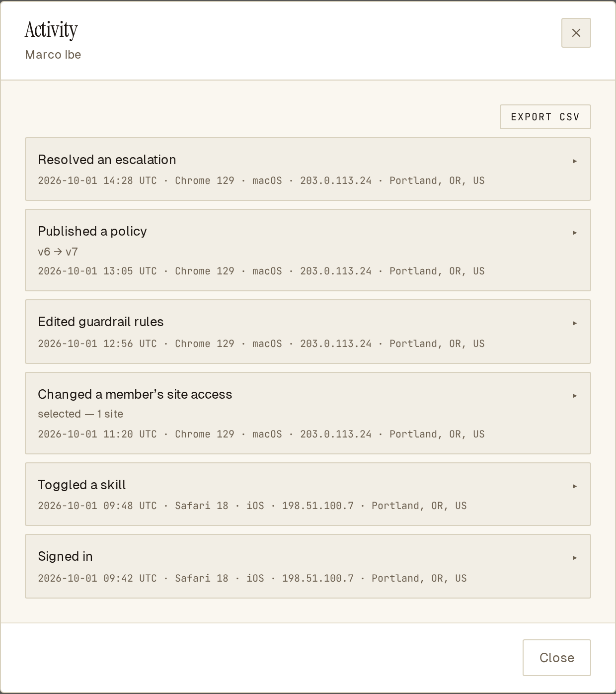This screenshot has height=694, width=616.
Task: Click the Close button at bottom
Action: tap(556, 658)
